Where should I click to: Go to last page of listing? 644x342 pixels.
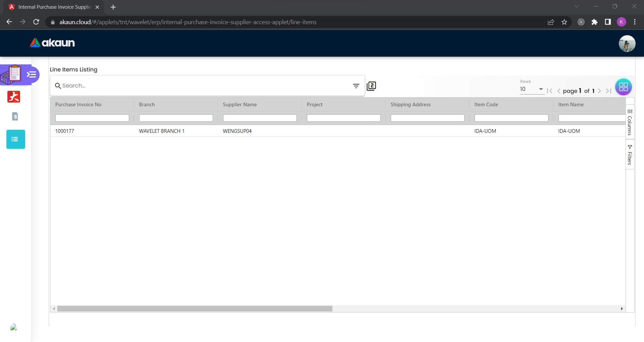pos(608,91)
